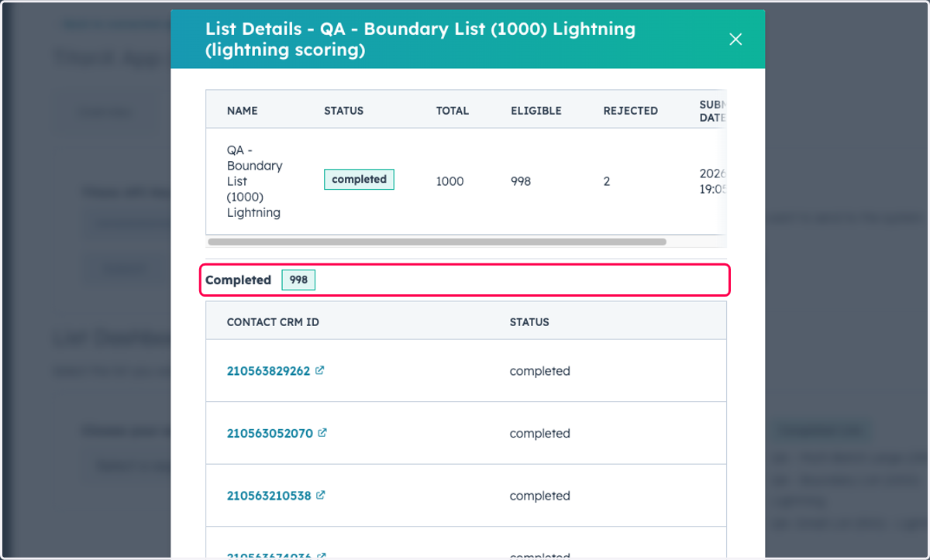Image resolution: width=930 pixels, height=560 pixels.
Task: Click external-link icon beside 210563052070
Action: [x=322, y=433]
